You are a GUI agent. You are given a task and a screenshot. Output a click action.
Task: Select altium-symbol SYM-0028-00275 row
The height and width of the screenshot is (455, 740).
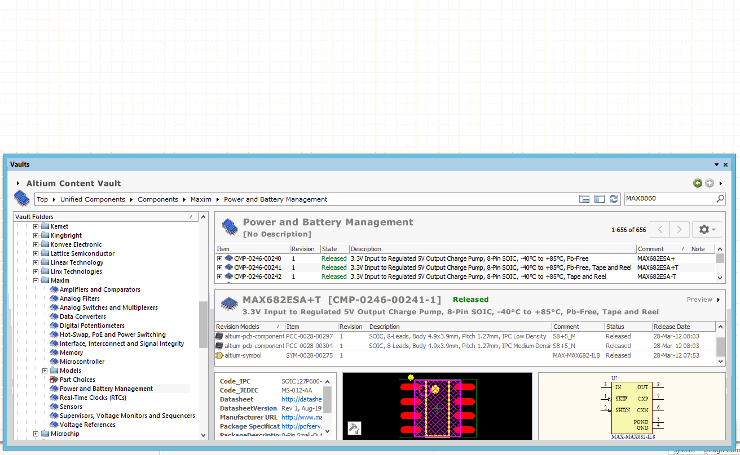pos(465,355)
